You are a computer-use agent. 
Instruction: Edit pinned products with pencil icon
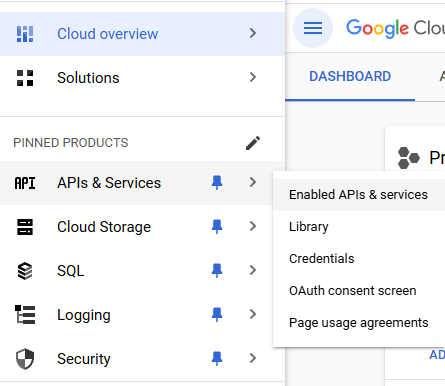(253, 143)
